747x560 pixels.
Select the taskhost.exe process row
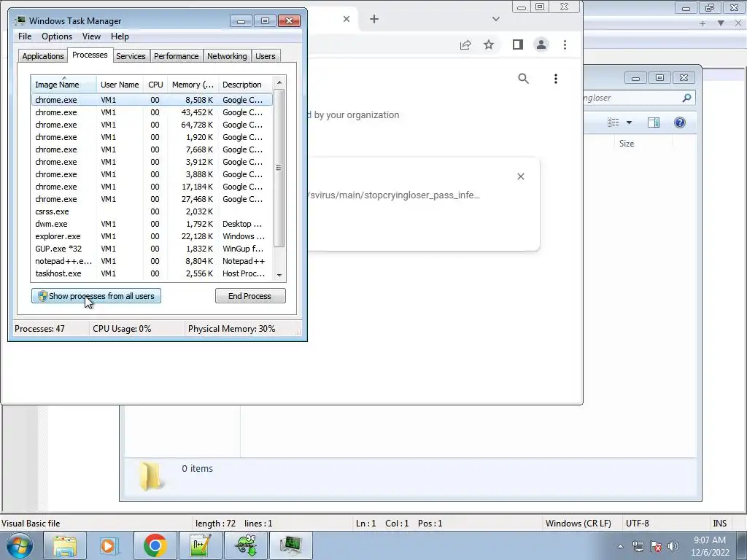point(152,273)
